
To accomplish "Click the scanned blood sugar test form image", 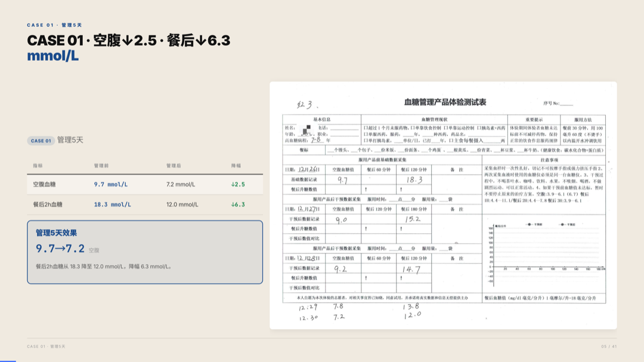I will pos(443,205).
